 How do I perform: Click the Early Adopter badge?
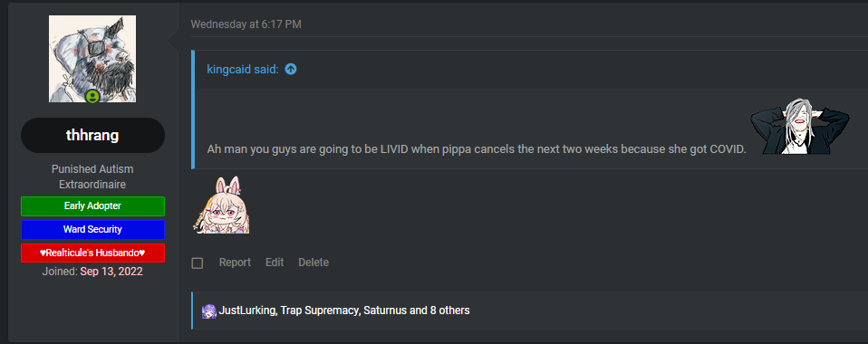[x=92, y=206]
